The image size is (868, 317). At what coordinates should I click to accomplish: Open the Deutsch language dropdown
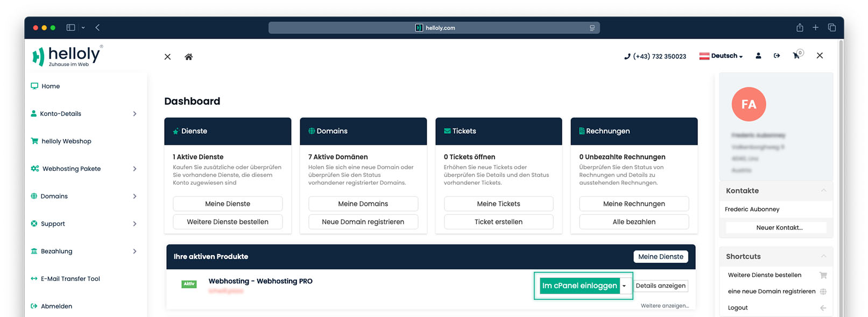point(721,56)
